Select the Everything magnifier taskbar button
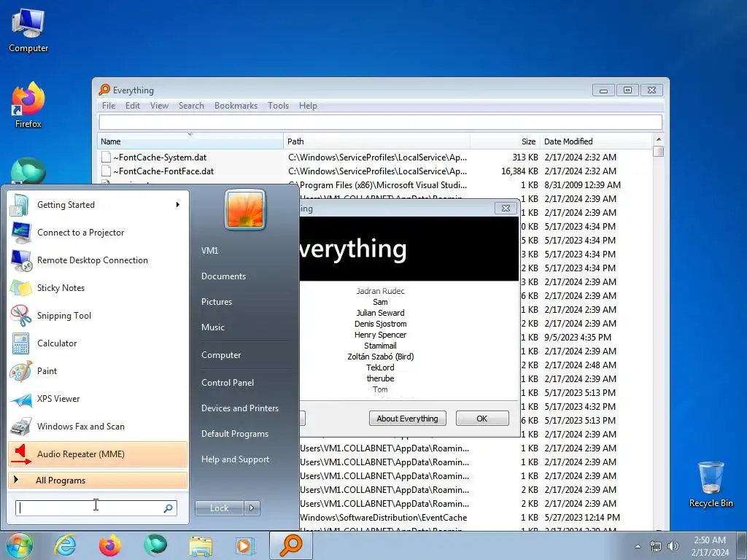 click(291, 545)
